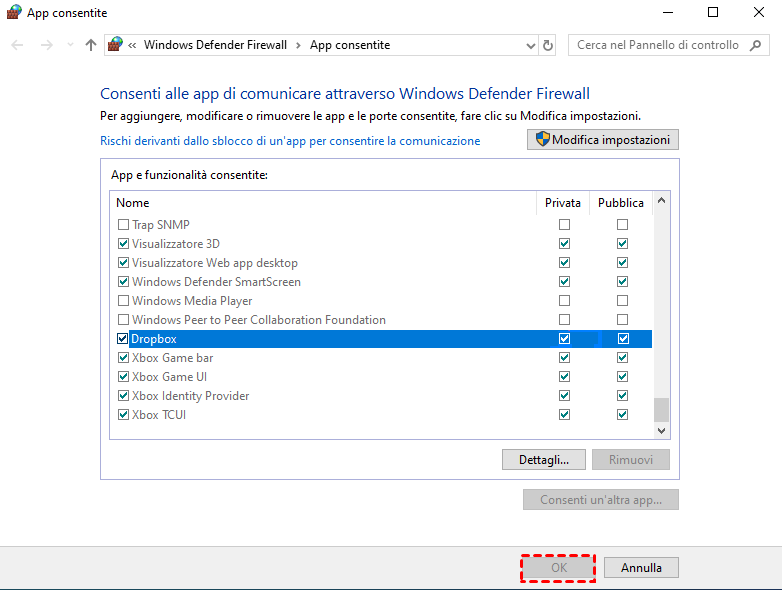The image size is (782, 590).
Task: Navigate to the Windows Defender Firewall breadcrumb
Action: [215, 45]
